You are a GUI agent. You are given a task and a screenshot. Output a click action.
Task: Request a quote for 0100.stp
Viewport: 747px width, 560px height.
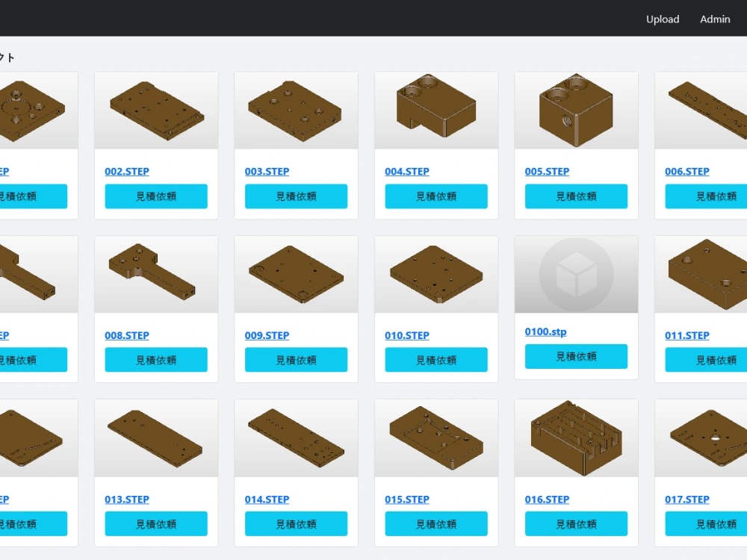click(x=577, y=356)
